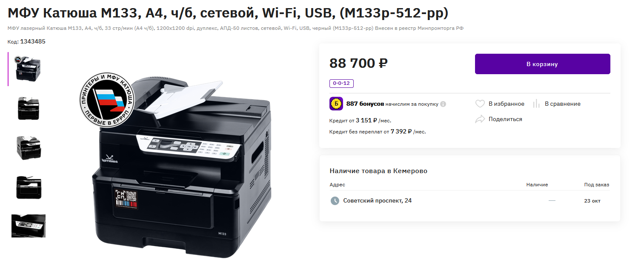Click the clock icon beside Советский проспект
Screen dimensions: 644x275
335,201
